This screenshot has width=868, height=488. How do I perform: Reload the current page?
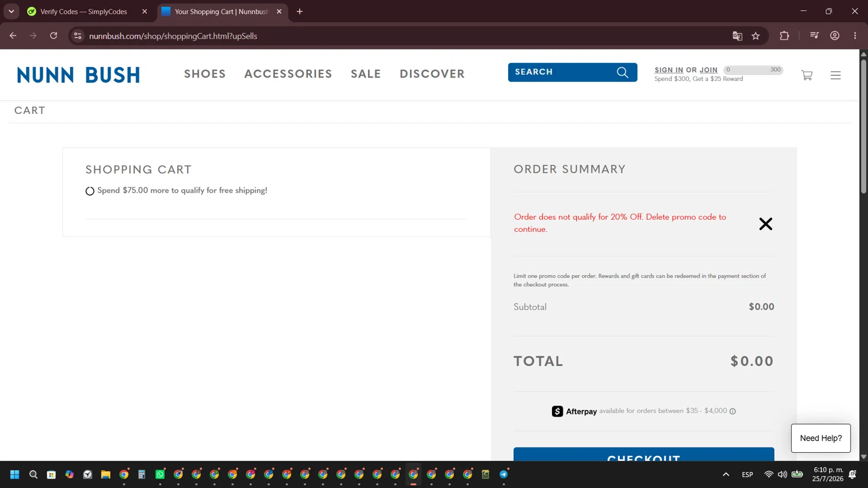click(54, 36)
